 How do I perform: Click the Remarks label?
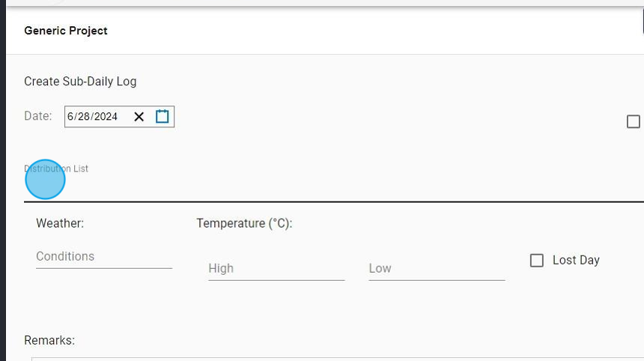(x=49, y=341)
